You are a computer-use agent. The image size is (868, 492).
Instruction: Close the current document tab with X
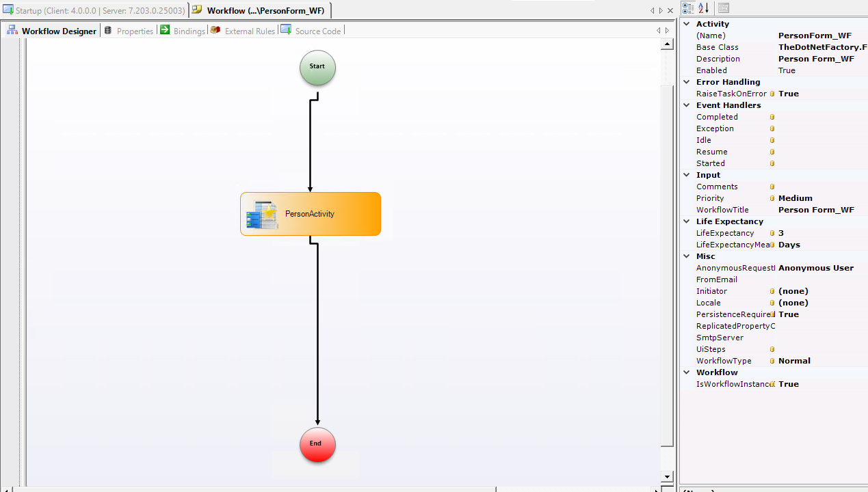pyautogui.click(x=670, y=10)
